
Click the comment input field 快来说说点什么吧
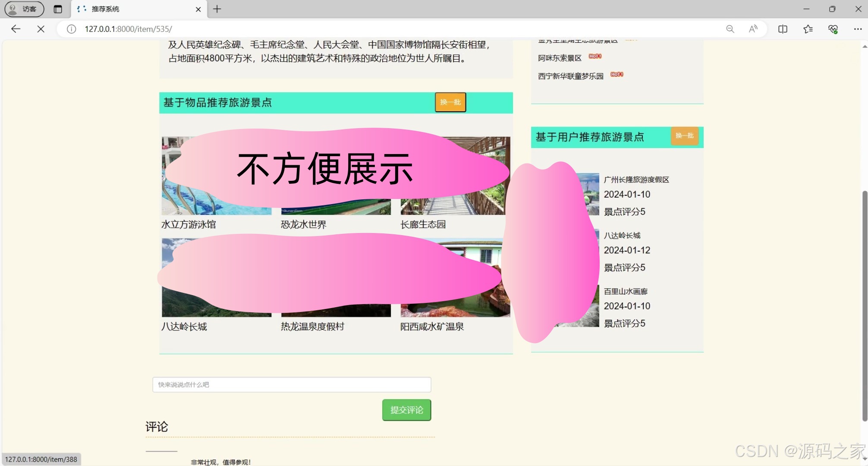(292, 384)
